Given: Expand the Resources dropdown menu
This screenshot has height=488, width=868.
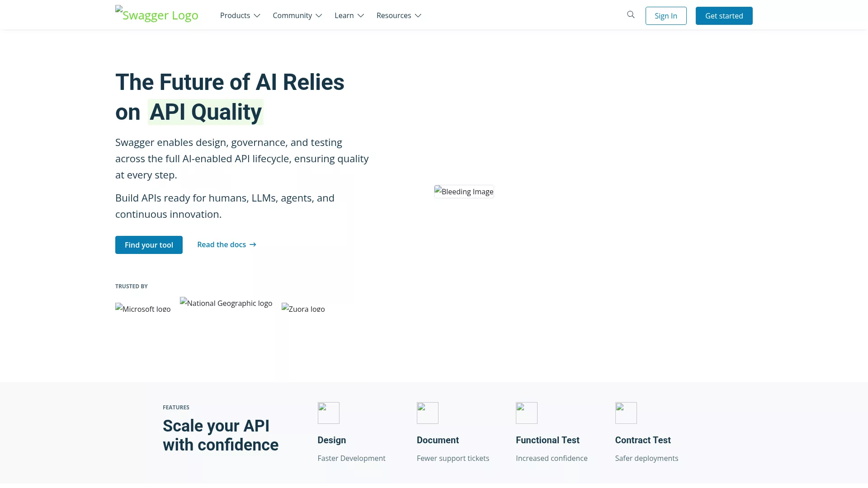Looking at the screenshot, I should click(x=399, y=15).
